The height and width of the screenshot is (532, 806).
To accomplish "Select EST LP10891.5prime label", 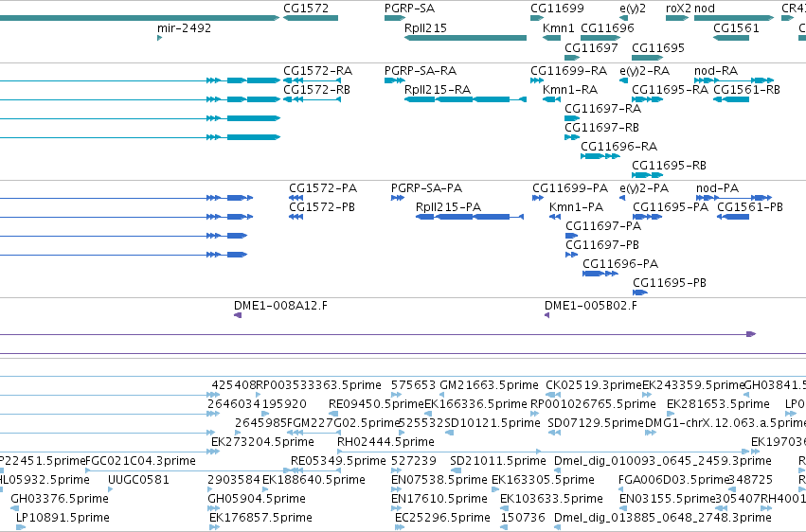I will pos(63,518).
